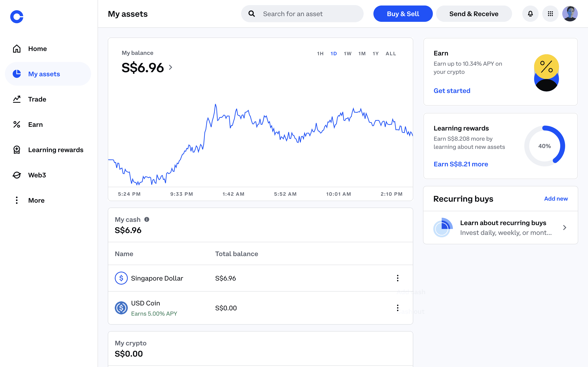Click the My cash info icon
The width and height of the screenshot is (588, 367).
[147, 219]
